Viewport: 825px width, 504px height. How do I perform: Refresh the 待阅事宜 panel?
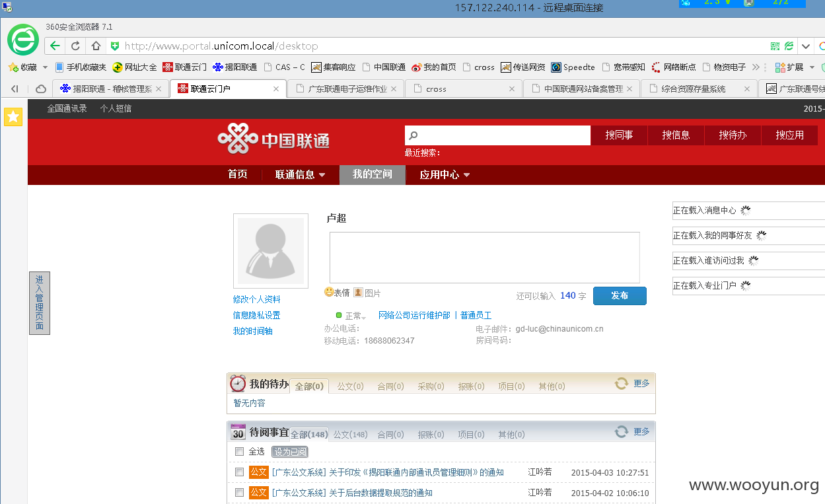click(x=621, y=431)
